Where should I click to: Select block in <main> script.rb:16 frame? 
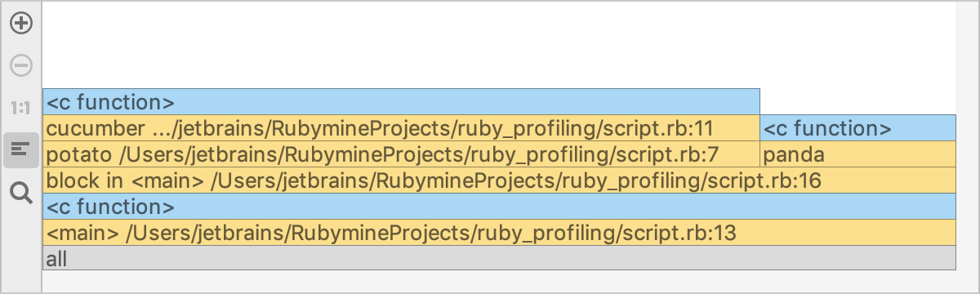click(499, 180)
